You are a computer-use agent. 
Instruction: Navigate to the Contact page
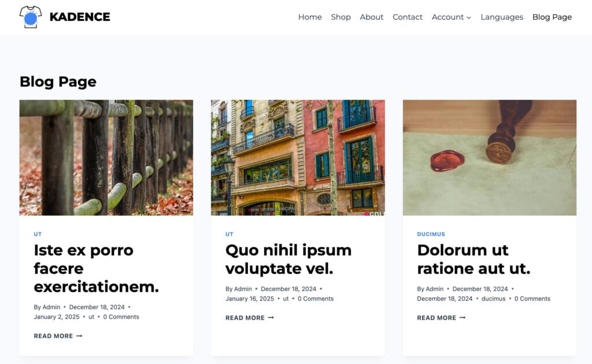(408, 17)
